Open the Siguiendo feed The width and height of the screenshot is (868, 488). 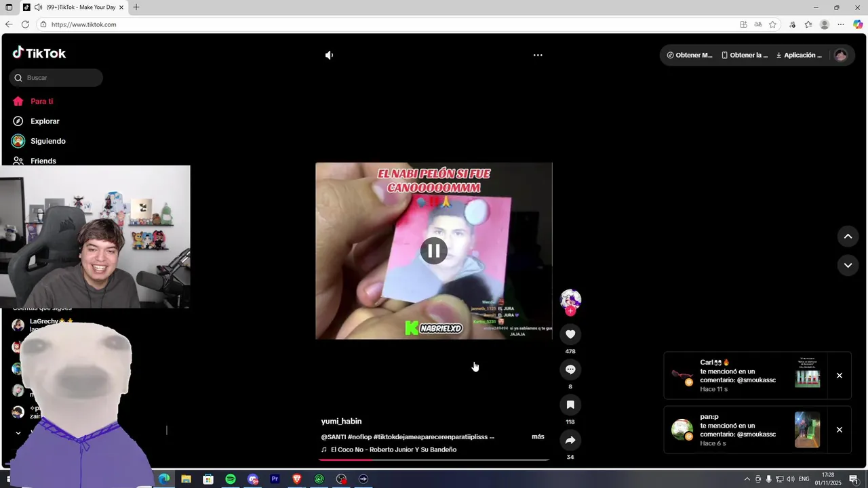point(39,141)
